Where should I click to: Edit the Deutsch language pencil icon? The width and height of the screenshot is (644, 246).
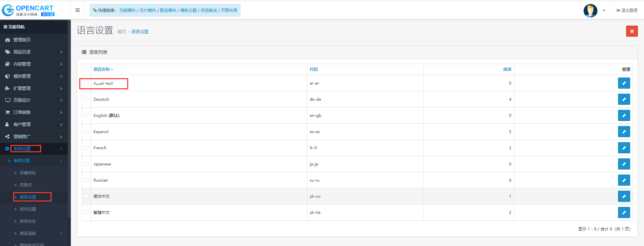(624, 99)
